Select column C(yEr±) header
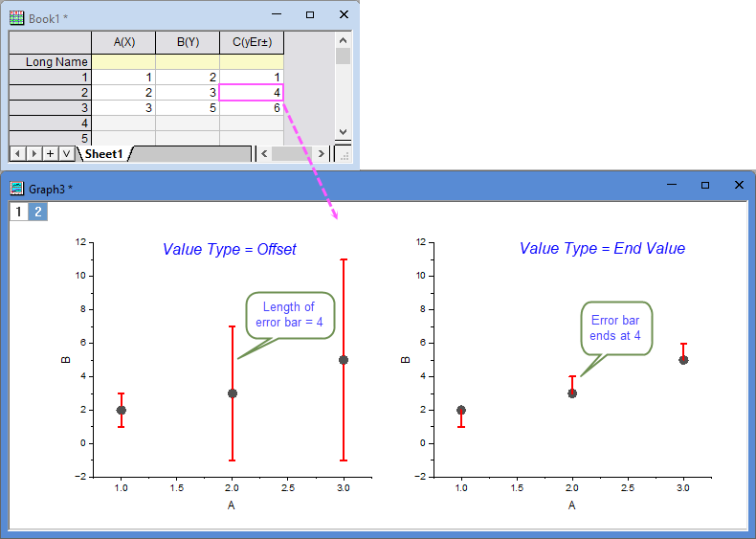Screen dimensions: 756x539 coord(252,42)
